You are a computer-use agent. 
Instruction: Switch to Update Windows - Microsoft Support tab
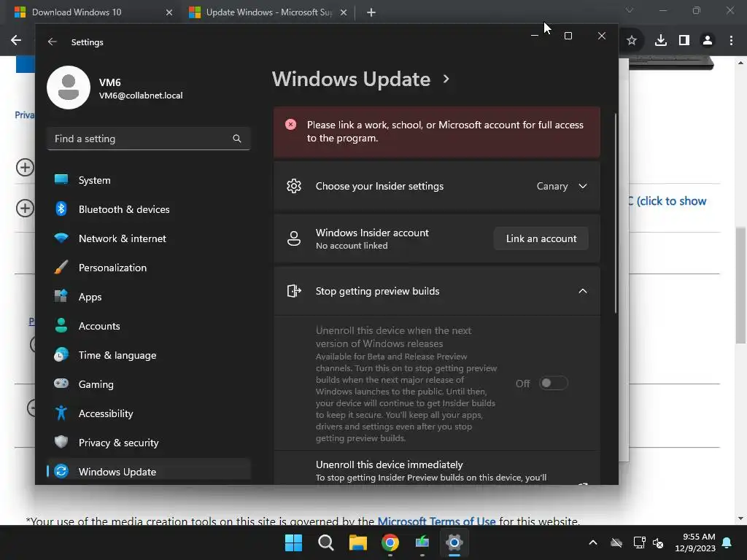(268, 12)
